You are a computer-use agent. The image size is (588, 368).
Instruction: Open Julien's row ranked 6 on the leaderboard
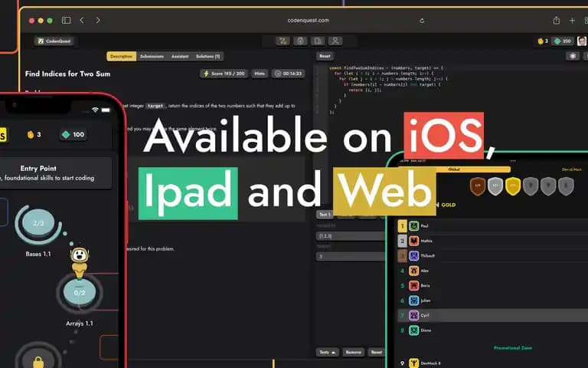pos(493,301)
